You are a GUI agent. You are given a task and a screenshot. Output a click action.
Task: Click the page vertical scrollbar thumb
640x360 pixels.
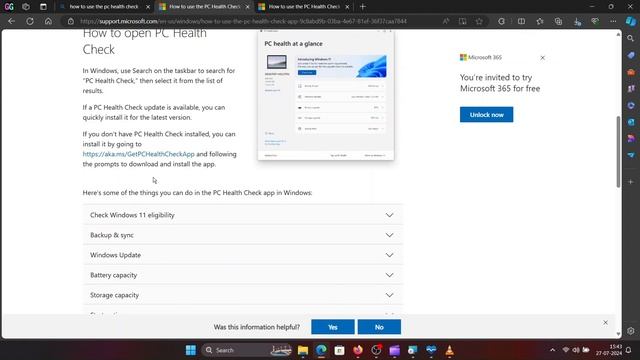click(x=618, y=152)
